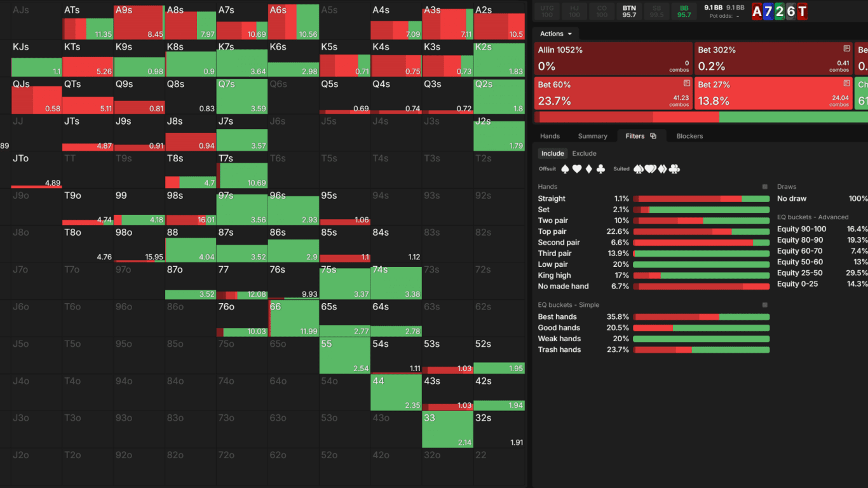Select the 98o cell in range grid
This screenshot has height=488, width=868.
(x=139, y=244)
